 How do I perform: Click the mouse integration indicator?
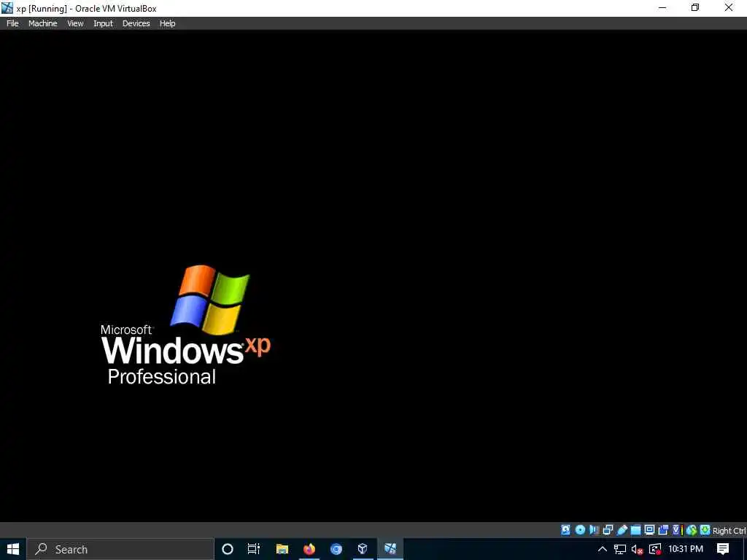(x=692, y=529)
